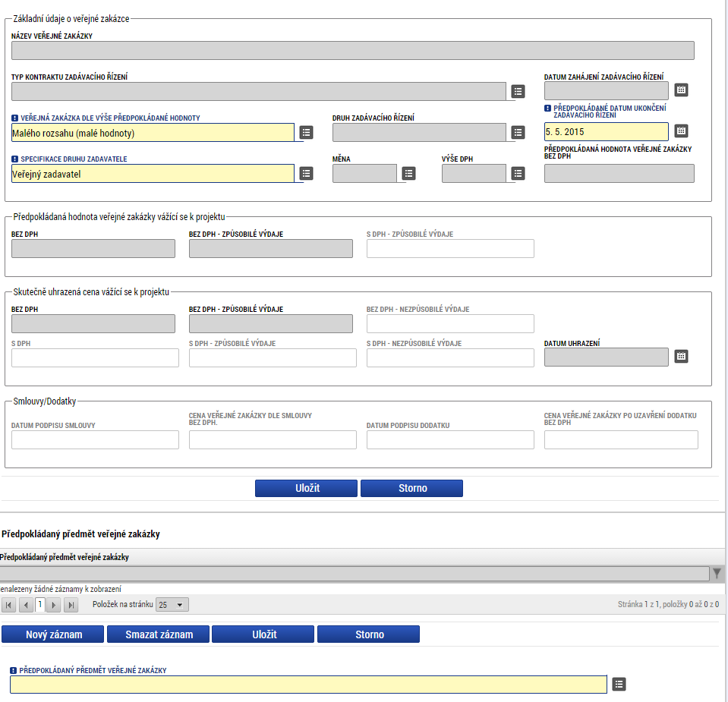Open calendar for Datum uhrazení
Viewport: 728px width, 702px height.
[x=681, y=357]
